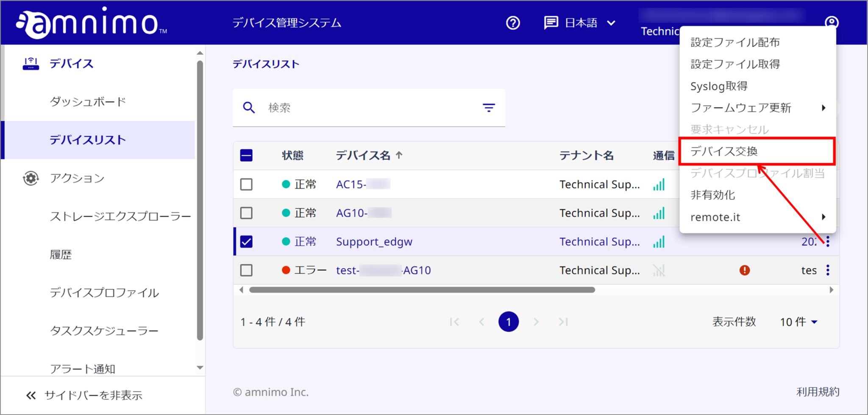Screen dimensions: 868x415
Task: Open the Support_edgw device link
Action: pyautogui.click(x=374, y=241)
